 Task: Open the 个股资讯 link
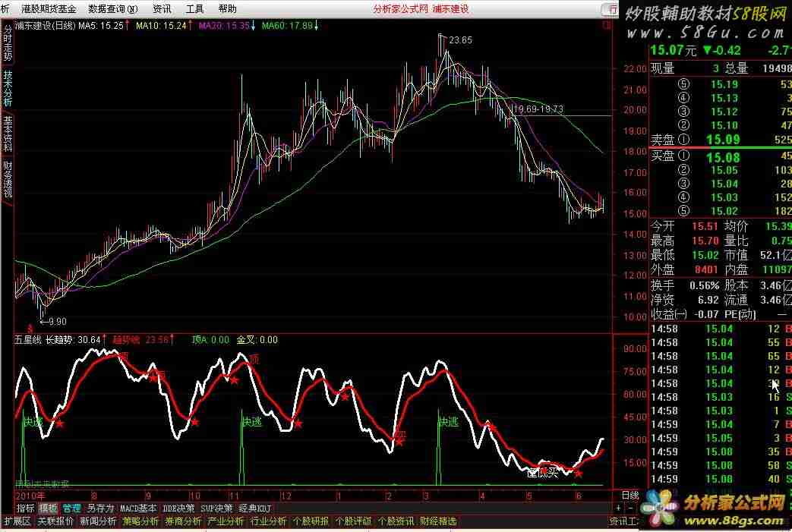point(396,521)
